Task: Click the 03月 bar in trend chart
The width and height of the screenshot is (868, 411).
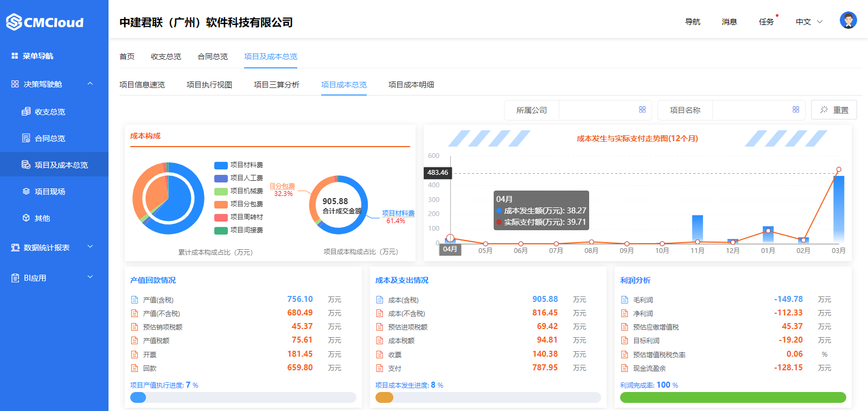Action: (838, 209)
